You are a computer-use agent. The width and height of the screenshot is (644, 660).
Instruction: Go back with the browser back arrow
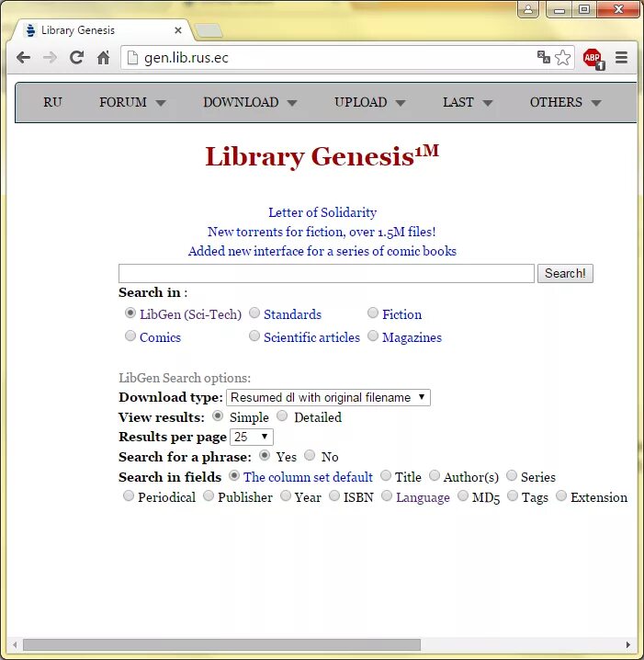(24, 57)
